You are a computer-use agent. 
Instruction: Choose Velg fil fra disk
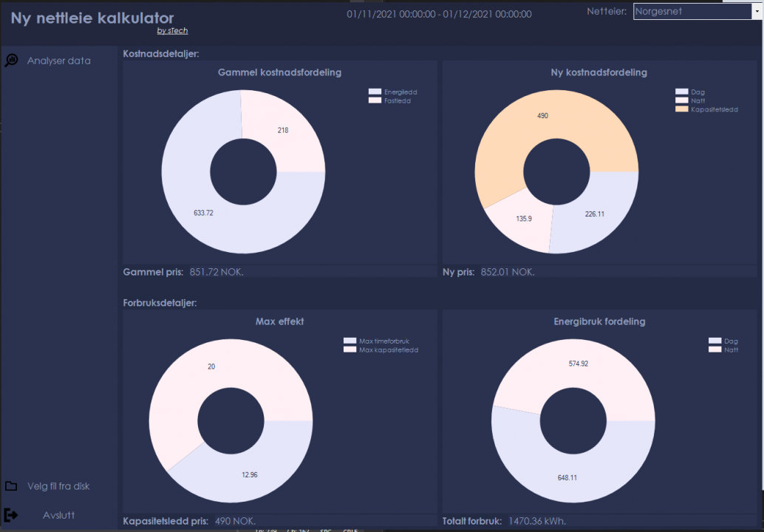[58, 486]
